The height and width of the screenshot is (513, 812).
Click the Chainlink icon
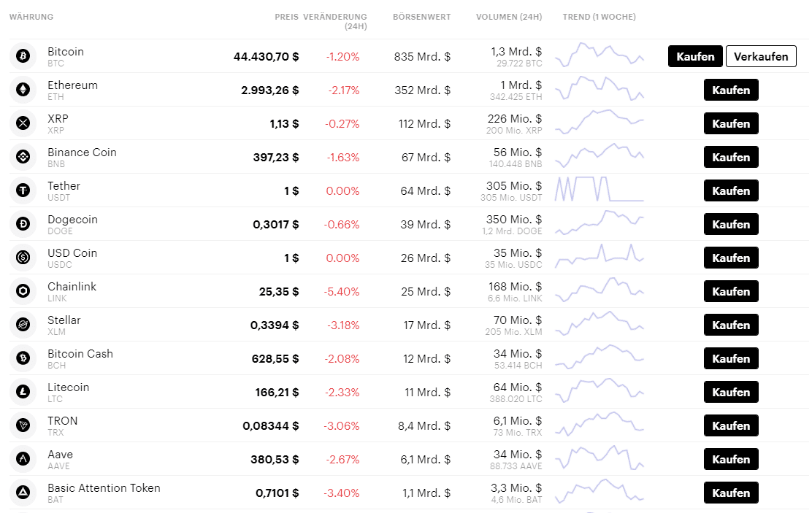23,291
